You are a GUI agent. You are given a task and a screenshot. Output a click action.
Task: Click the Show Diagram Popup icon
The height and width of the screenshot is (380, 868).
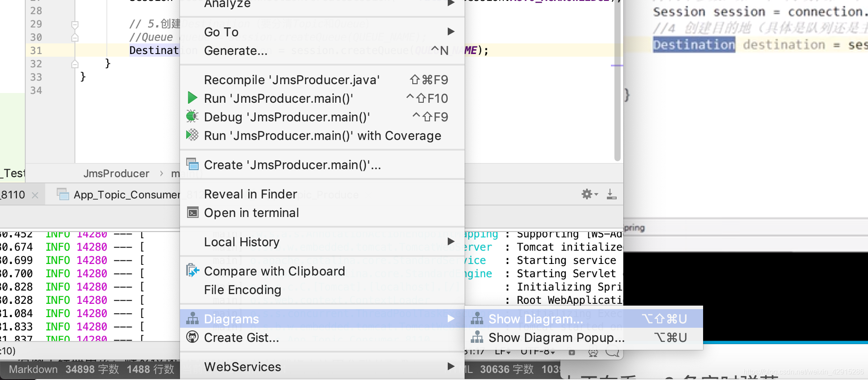click(477, 337)
